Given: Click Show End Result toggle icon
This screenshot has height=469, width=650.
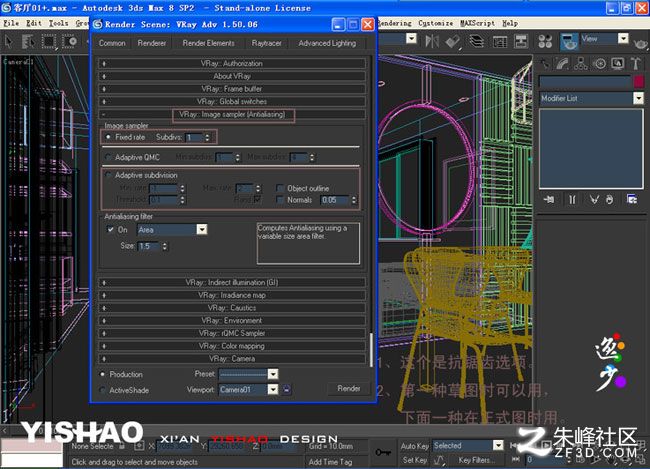Looking at the screenshot, I should (x=572, y=200).
